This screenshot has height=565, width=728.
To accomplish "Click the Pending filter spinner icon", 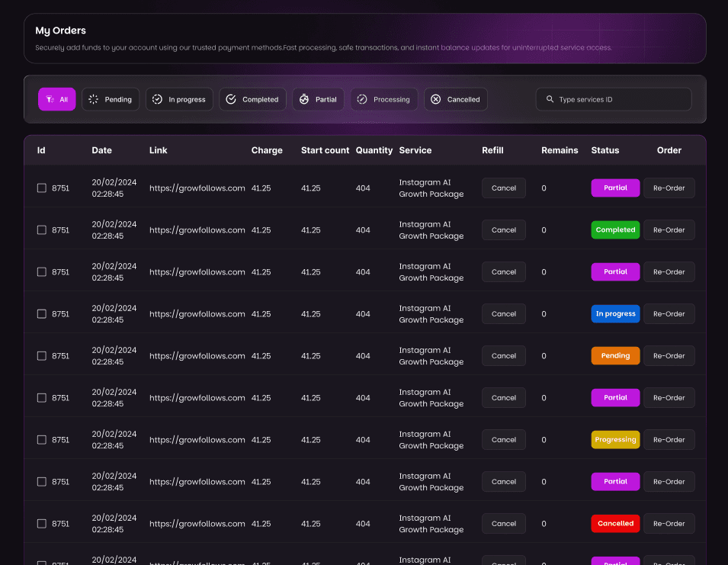I will click(93, 99).
